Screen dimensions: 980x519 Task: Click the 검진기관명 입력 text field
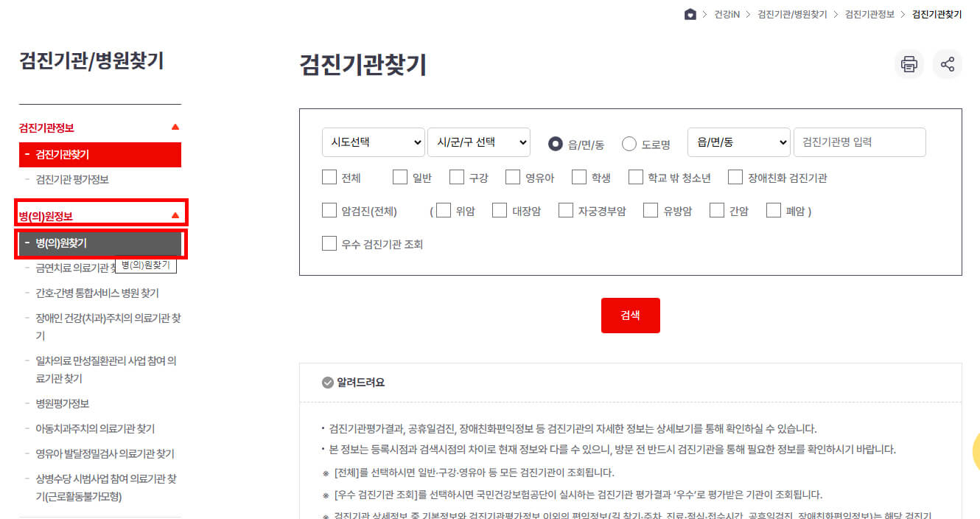click(859, 142)
